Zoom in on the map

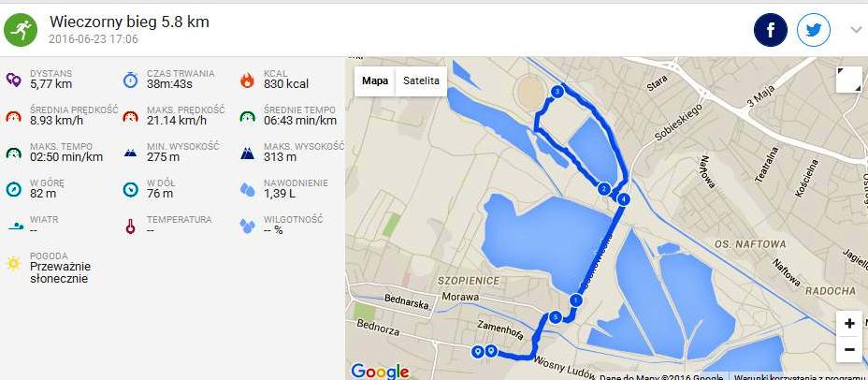849,324
